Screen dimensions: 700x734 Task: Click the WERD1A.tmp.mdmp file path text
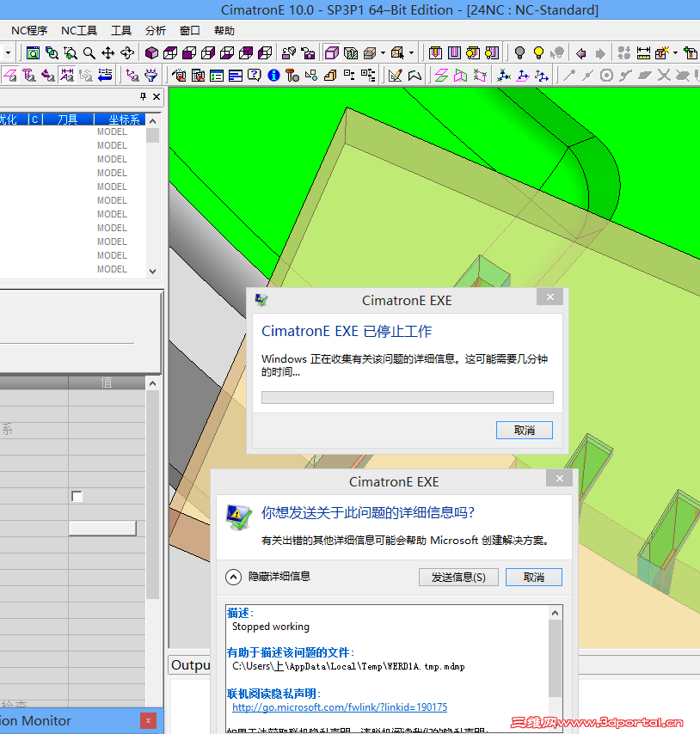(348, 666)
